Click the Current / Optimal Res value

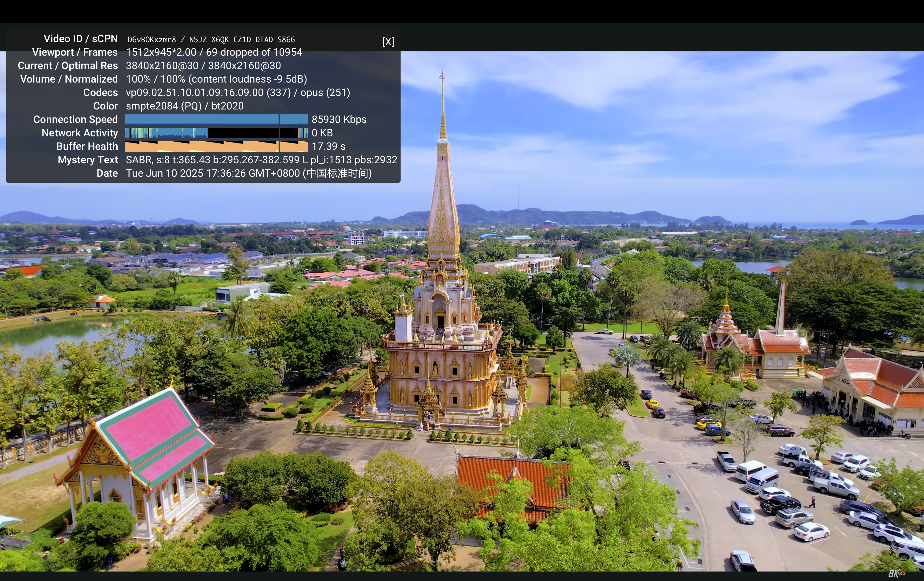[204, 66]
